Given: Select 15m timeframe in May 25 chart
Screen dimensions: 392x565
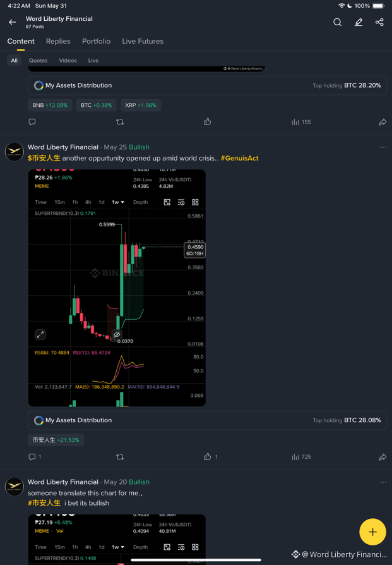Looking at the screenshot, I should click(x=59, y=202).
